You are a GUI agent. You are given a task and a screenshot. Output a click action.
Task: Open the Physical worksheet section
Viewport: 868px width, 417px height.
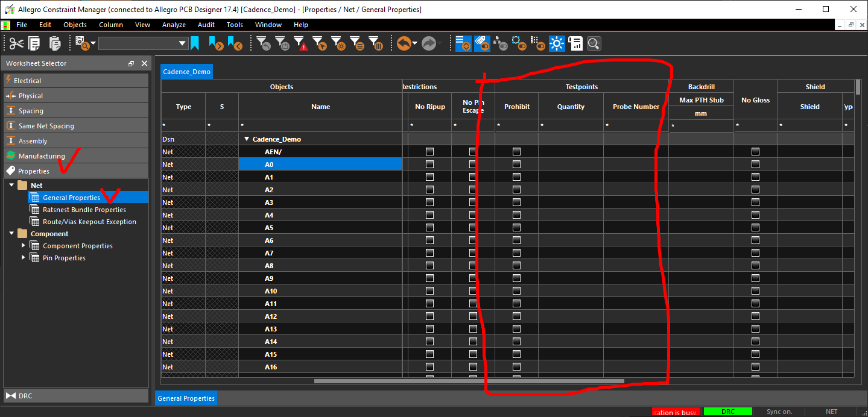pos(76,96)
